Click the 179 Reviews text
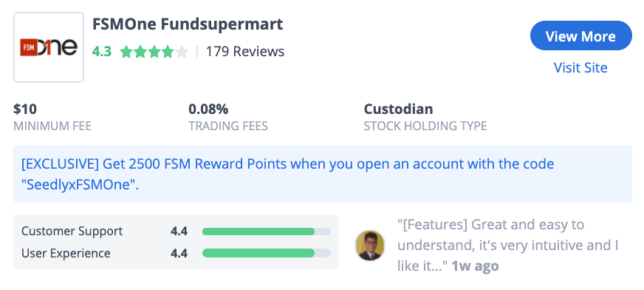The image size is (644, 290). coord(244,52)
